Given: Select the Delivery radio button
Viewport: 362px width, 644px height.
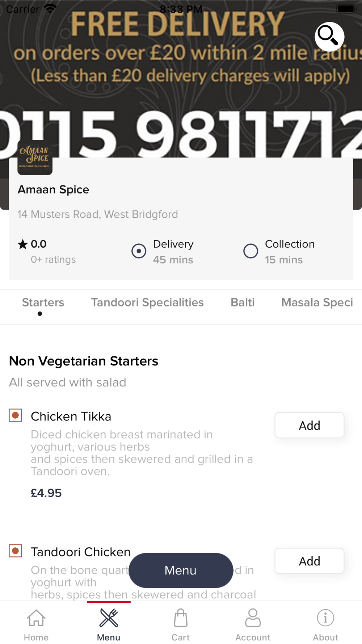Looking at the screenshot, I should [139, 251].
